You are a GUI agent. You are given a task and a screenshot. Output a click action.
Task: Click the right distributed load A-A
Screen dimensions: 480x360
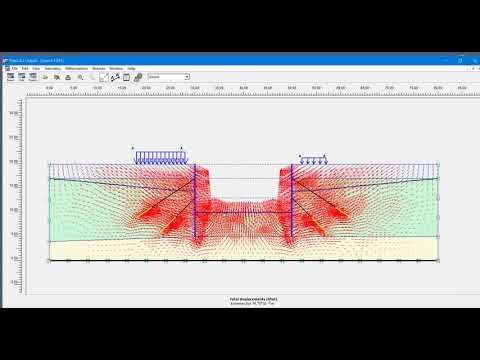pyautogui.click(x=313, y=160)
